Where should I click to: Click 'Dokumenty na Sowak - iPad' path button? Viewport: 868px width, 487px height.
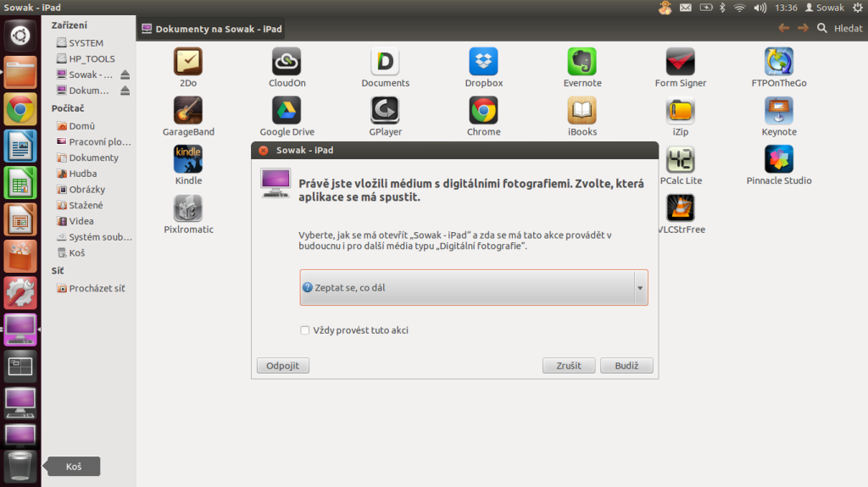211,29
